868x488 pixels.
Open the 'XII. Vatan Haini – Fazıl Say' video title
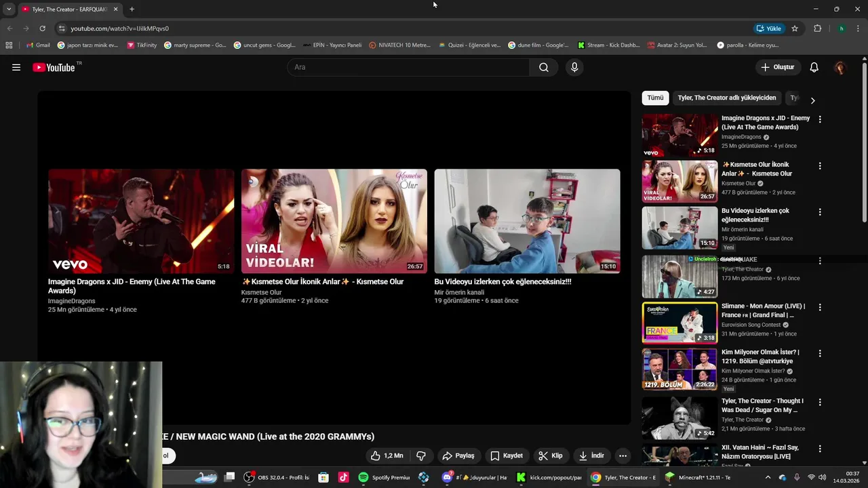tap(760, 451)
